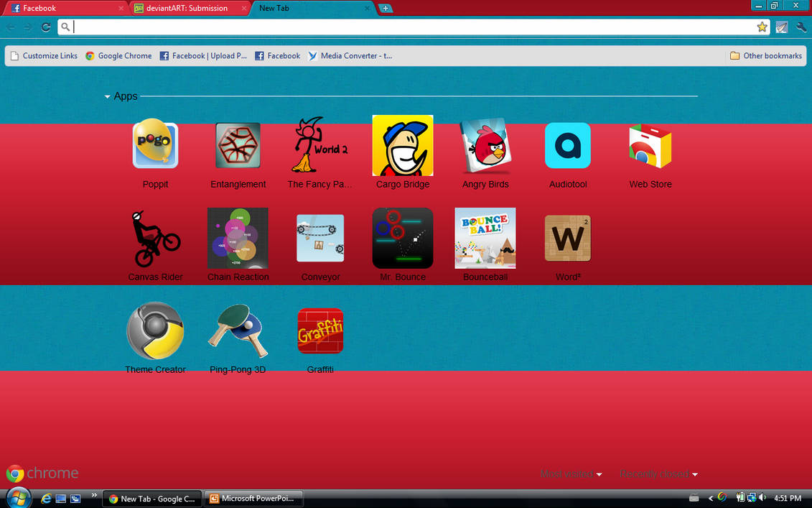The width and height of the screenshot is (812, 508).
Task: Show hidden system tray icons
Action: coord(711,498)
